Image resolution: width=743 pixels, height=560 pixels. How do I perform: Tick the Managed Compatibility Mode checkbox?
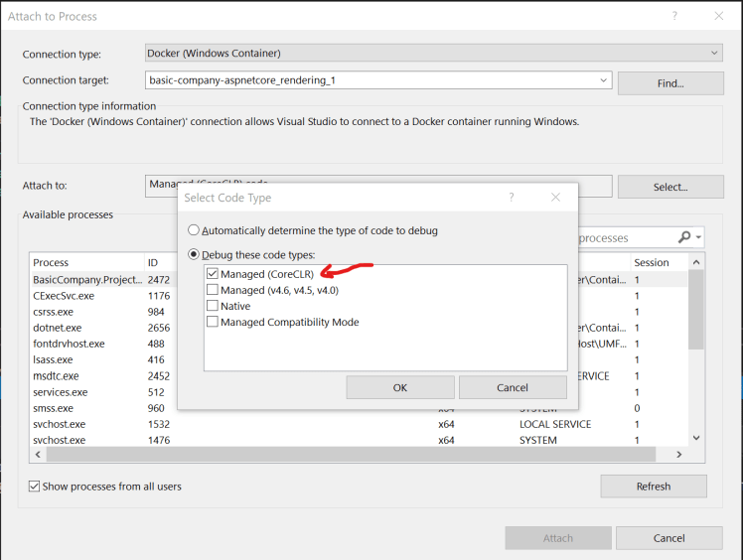[x=213, y=322]
